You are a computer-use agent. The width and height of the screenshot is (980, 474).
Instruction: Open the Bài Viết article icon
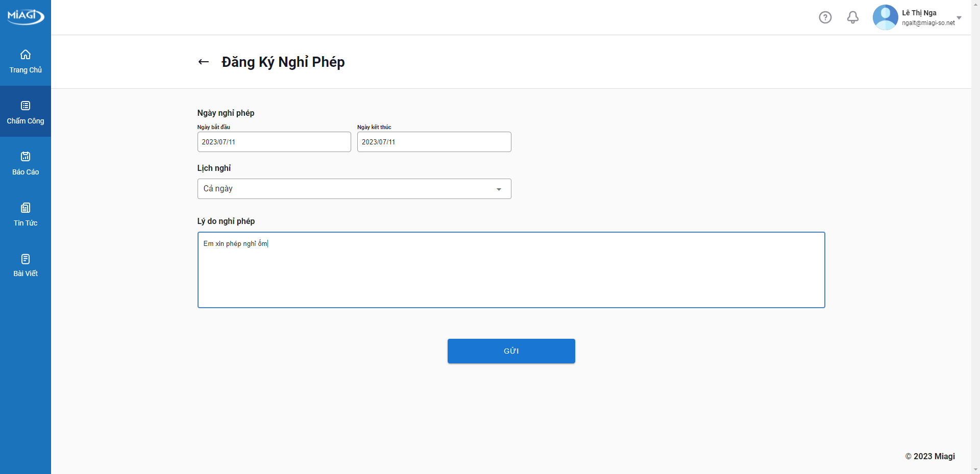click(x=26, y=259)
